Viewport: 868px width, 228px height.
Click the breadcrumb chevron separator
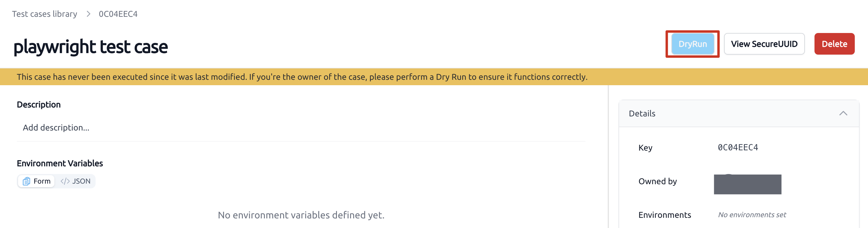88,14
